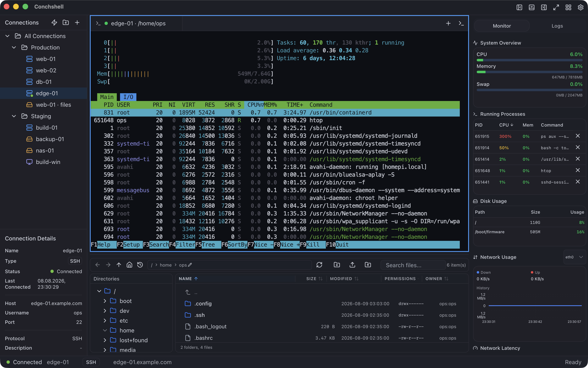Image resolution: width=588 pixels, height=368 pixels.
Task: Click the quick connect lightning icon
Action: click(54, 22)
